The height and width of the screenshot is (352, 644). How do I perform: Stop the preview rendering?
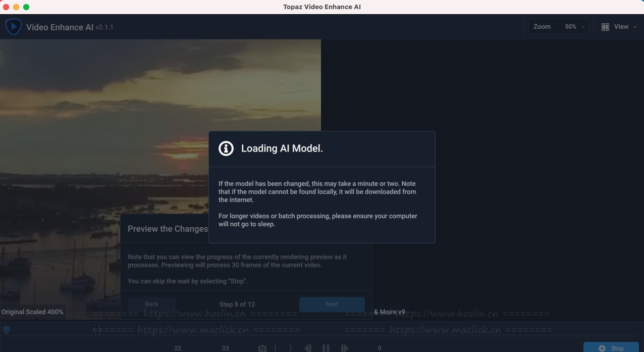[611, 348]
